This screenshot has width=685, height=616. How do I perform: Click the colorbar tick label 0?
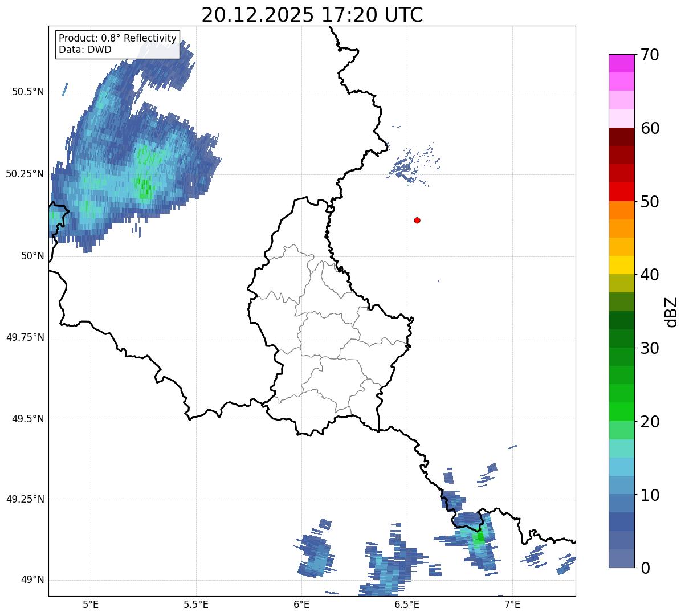[x=645, y=568]
